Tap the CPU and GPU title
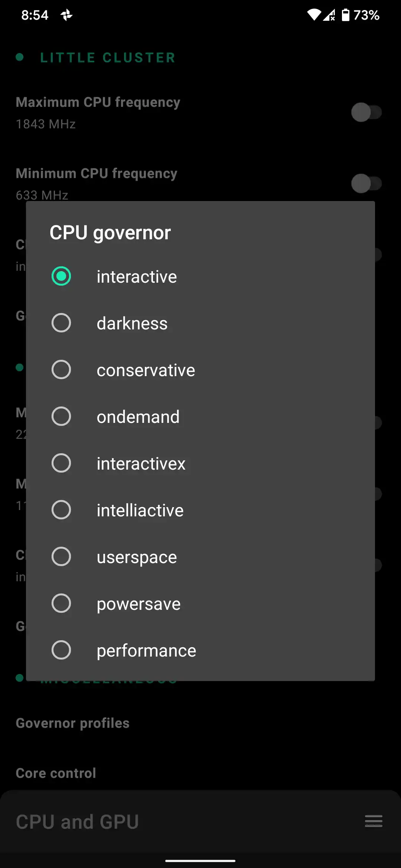Screen dimensions: 401x868 (77, 822)
